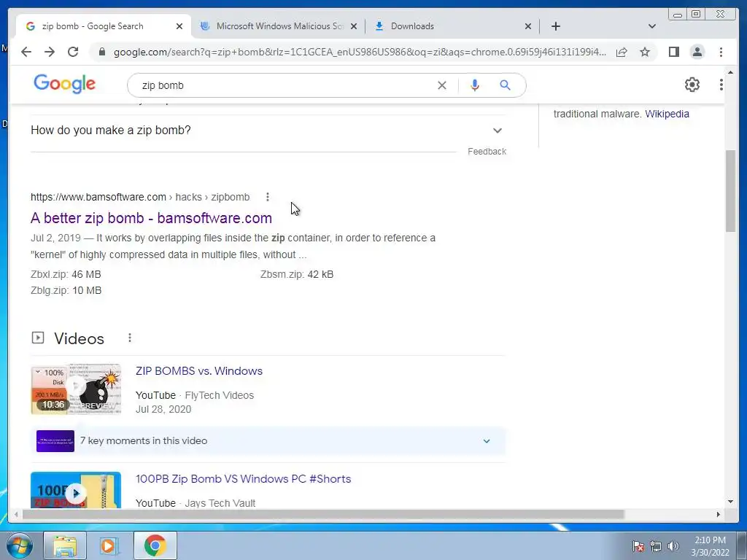Go back to the previous page

(26, 52)
